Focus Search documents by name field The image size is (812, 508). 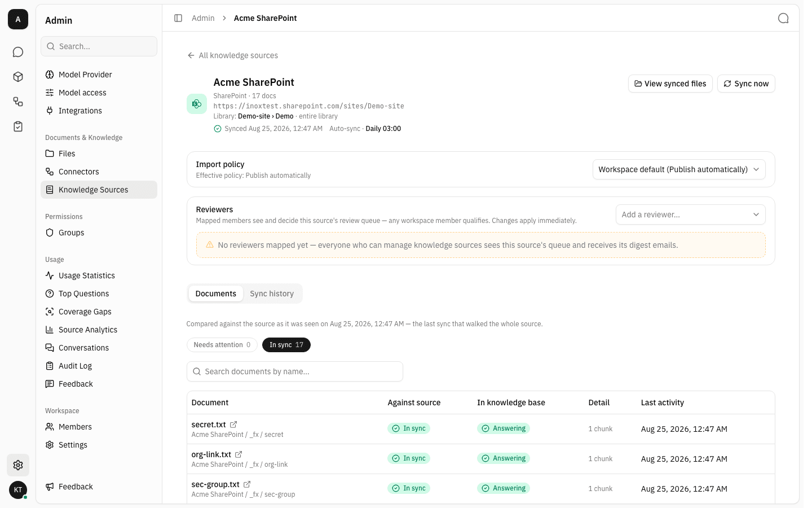[295, 371]
